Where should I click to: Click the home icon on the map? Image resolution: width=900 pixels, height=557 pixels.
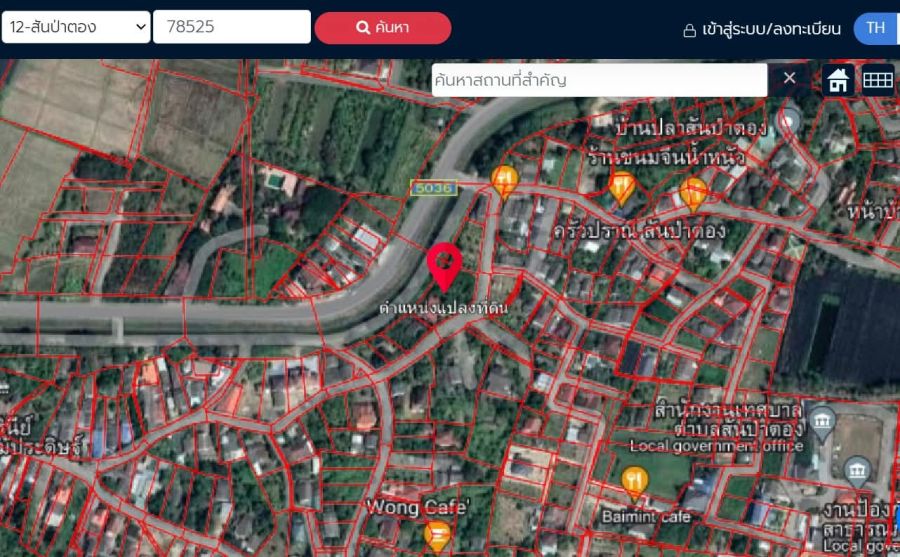point(838,80)
